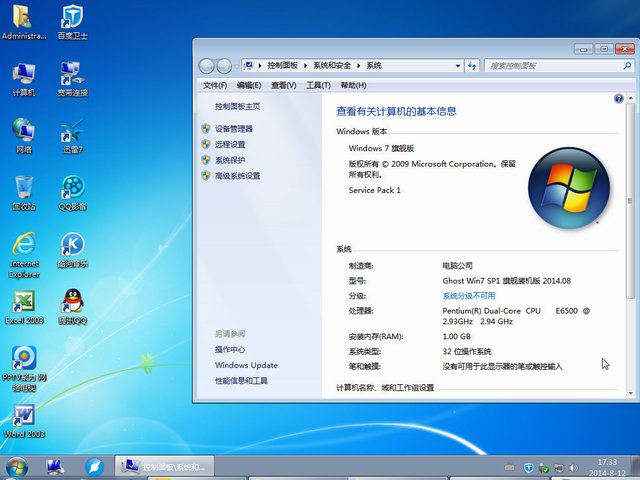
Task: Select the 网络 desktop icon
Action: (24, 136)
